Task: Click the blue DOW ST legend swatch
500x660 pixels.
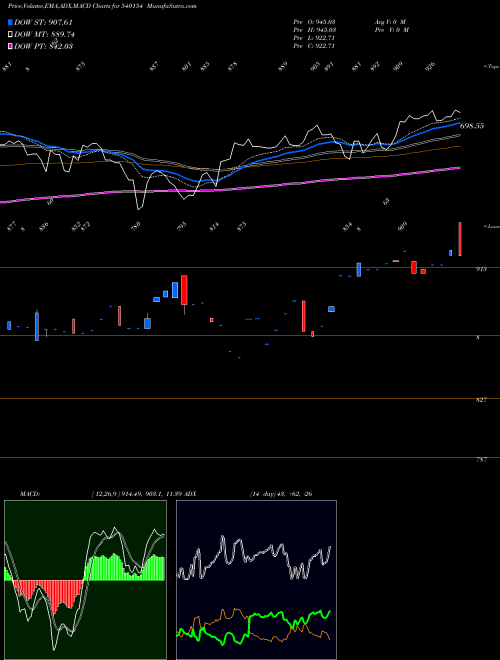Action: (x=10, y=22)
